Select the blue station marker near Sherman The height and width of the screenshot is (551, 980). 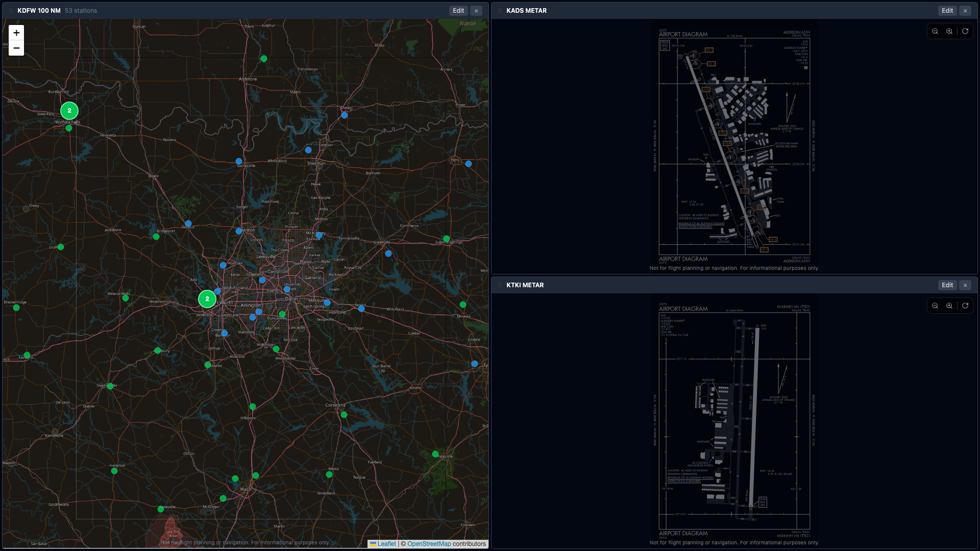pyautogui.click(x=308, y=150)
